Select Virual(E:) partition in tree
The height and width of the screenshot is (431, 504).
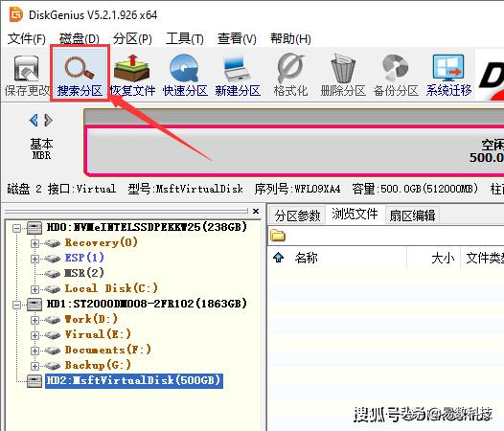98,334
